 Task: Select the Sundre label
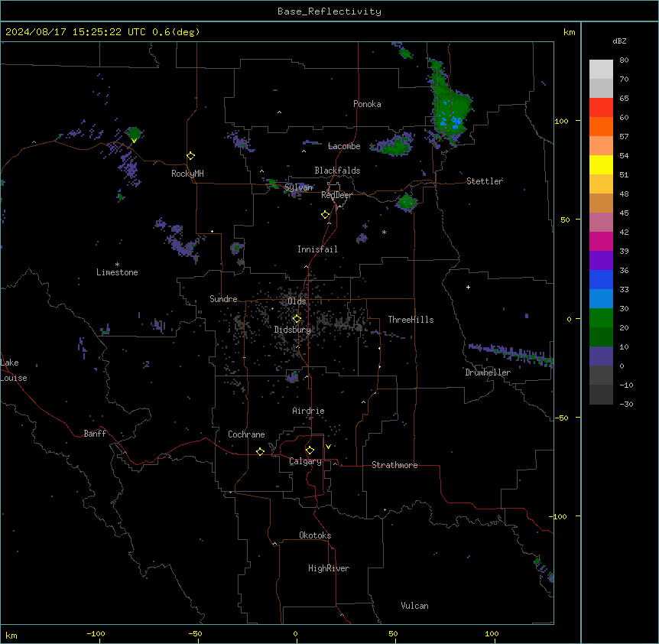223,299
